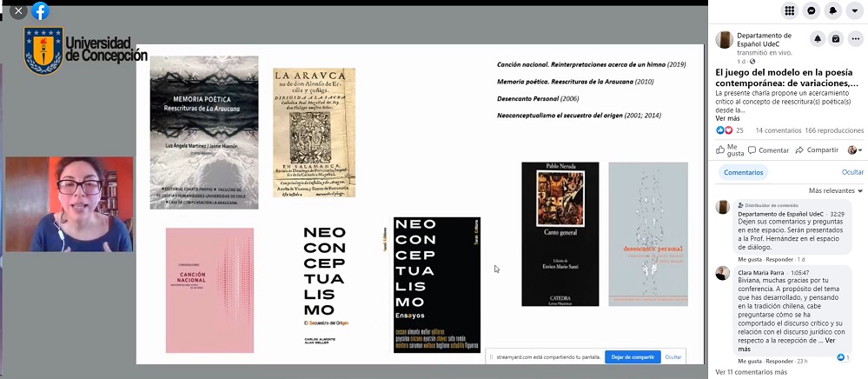The width and height of the screenshot is (868, 379).
Task: Open the Facebook apps menu grid
Action: coord(789,10)
